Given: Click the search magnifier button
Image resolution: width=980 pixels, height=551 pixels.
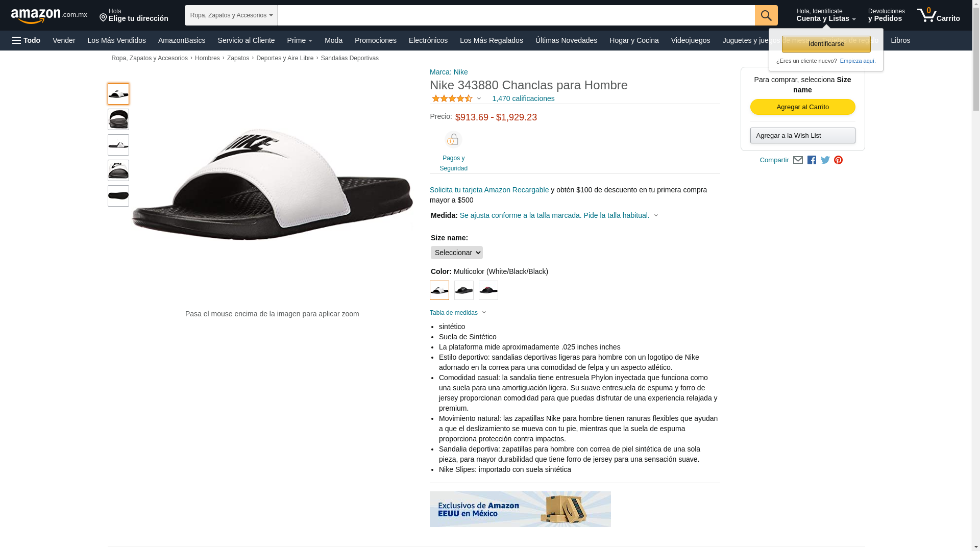Looking at the screenshot, I should [x=766, y=15].
